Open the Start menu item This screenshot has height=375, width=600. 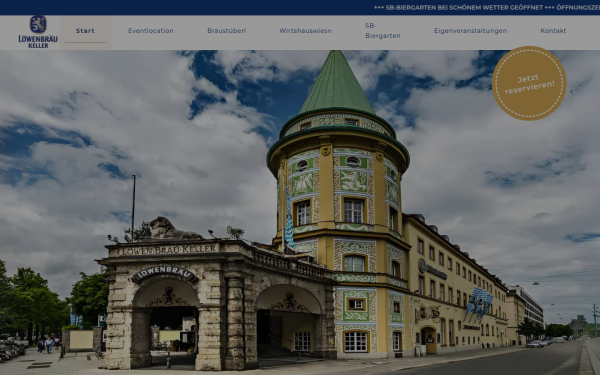click(85, 31)
